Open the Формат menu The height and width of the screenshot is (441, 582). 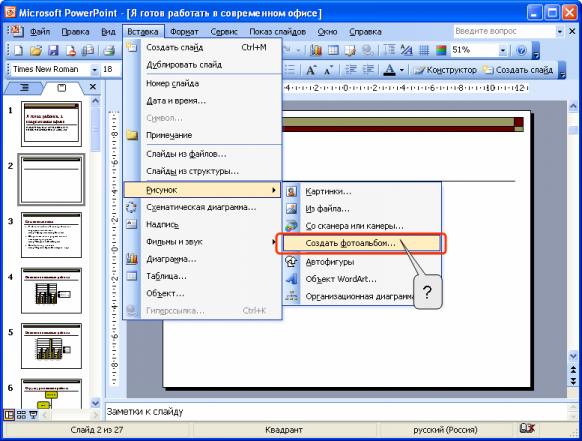click(184, 32)
